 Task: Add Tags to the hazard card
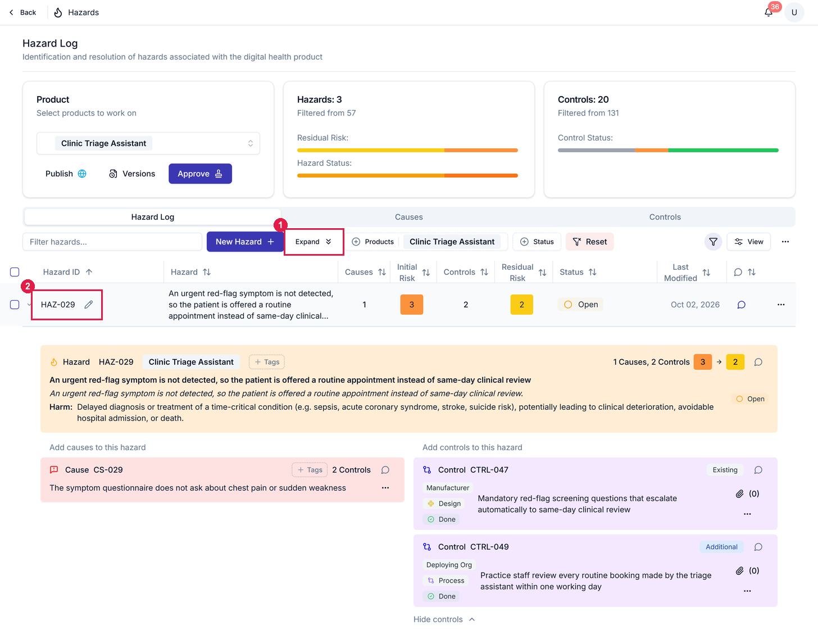pos(267,362)
